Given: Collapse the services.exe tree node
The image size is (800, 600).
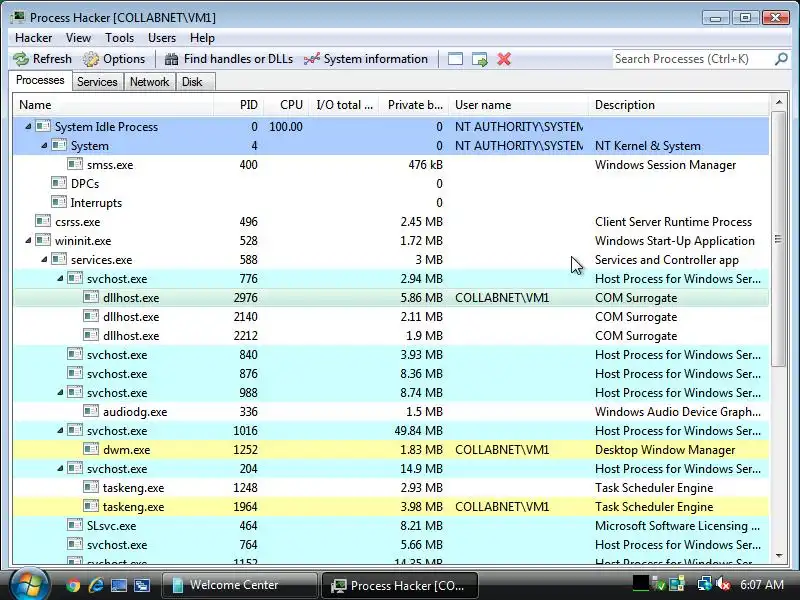Looking at the screenshot, I should [x=44, y=260].
